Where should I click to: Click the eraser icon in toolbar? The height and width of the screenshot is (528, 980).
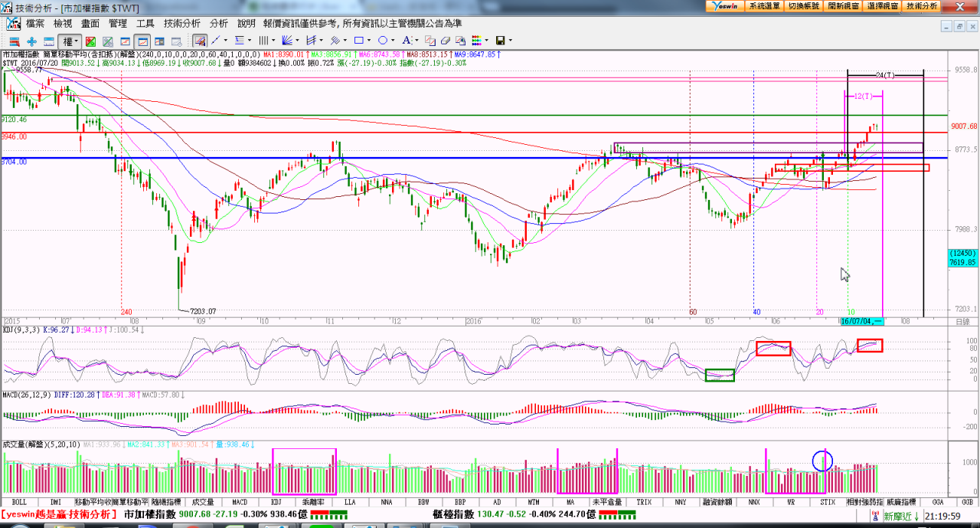(x=445, y=41)
